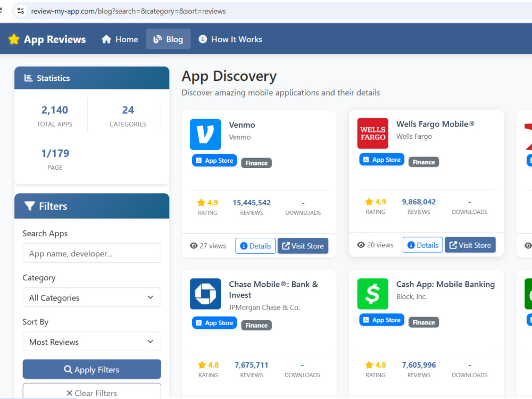Open the Home nav item

tap(120, 39)
